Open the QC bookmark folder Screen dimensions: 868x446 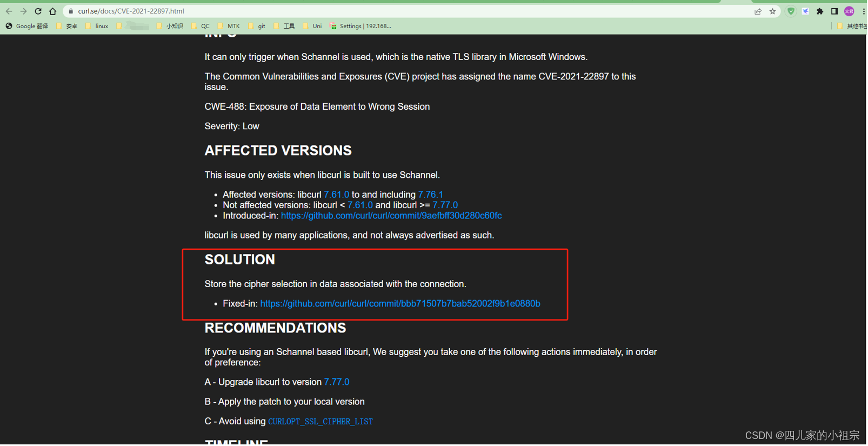tap(201, 26)
